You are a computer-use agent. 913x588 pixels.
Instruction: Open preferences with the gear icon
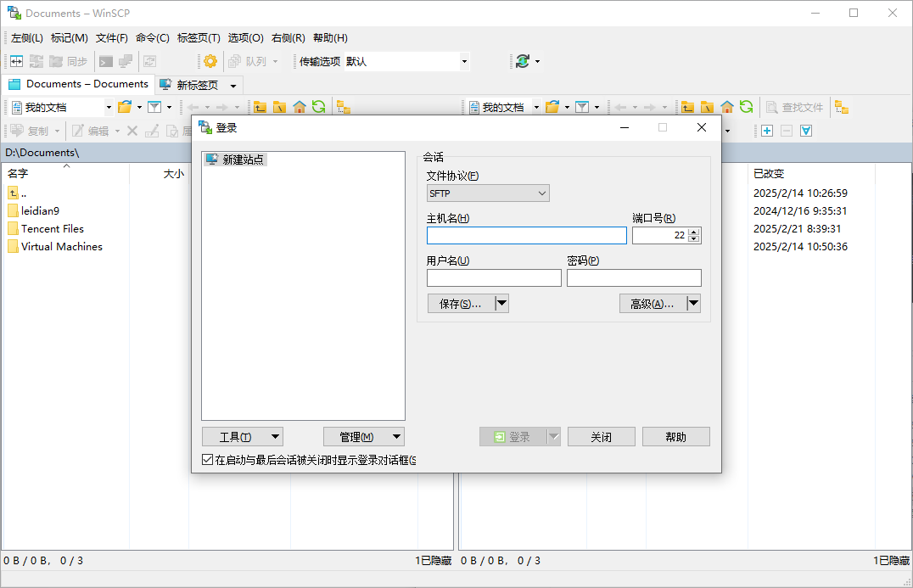pos(210,61)
